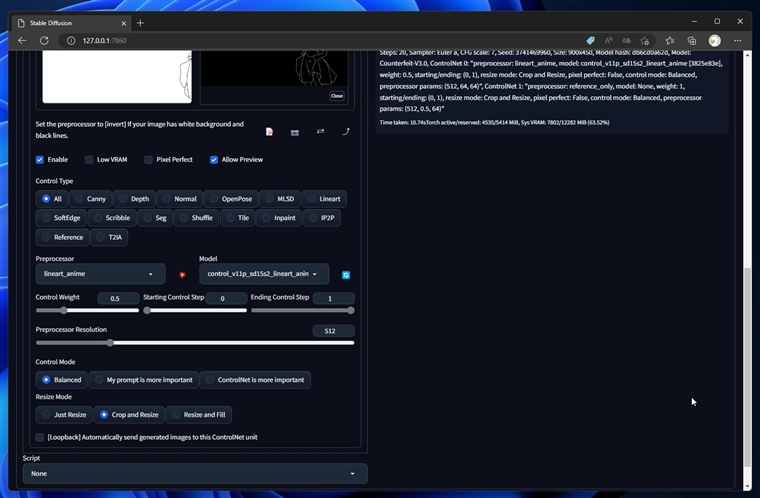Select T2IA control type
The image size is (760, 498).
(109, 238)
